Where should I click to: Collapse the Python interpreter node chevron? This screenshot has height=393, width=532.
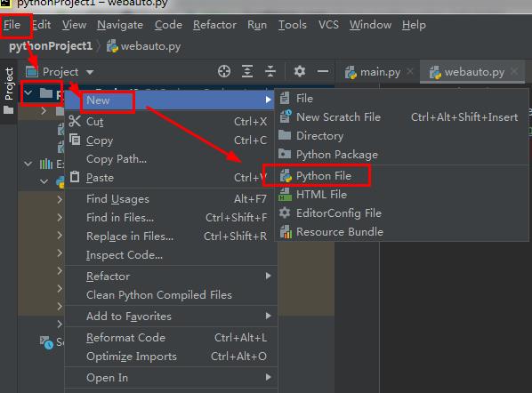pos(44,181)
